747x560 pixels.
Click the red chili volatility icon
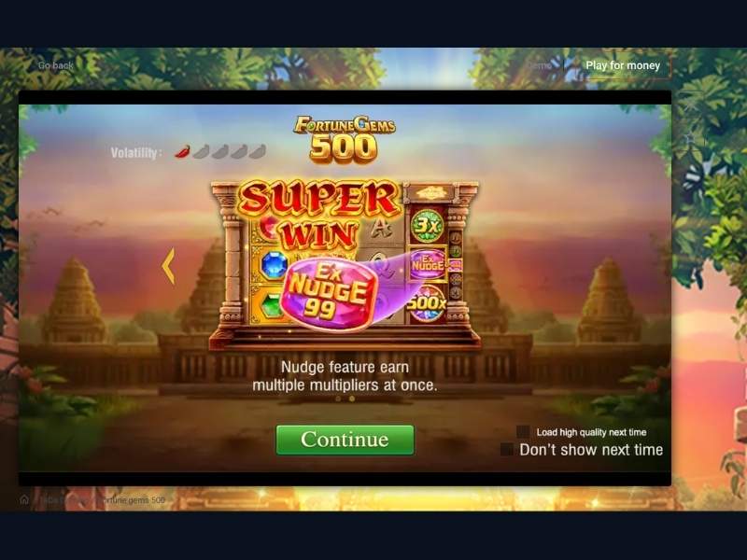coord(182,151)
